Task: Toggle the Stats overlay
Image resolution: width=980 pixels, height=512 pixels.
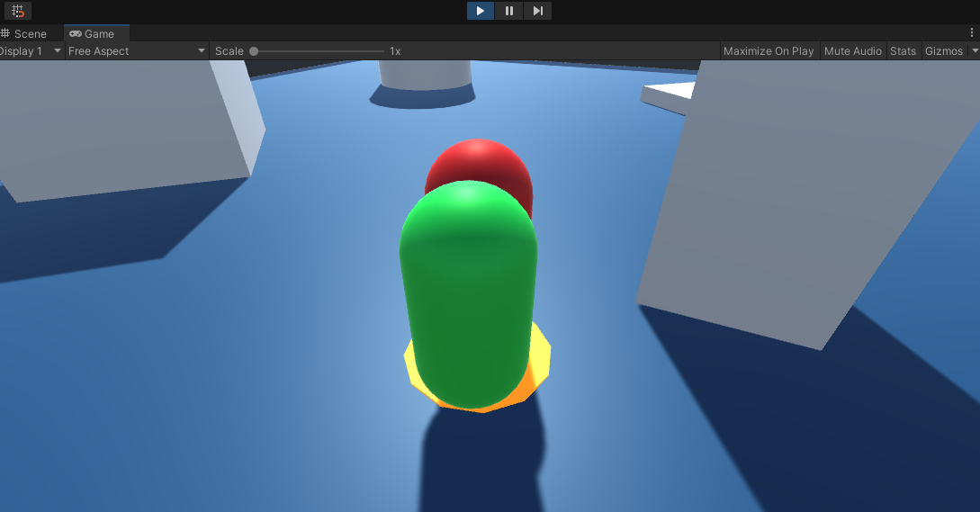Action: (903, 51)
